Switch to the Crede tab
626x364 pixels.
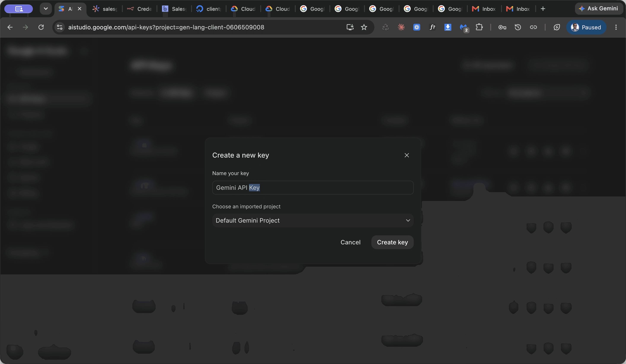[140, 9]
